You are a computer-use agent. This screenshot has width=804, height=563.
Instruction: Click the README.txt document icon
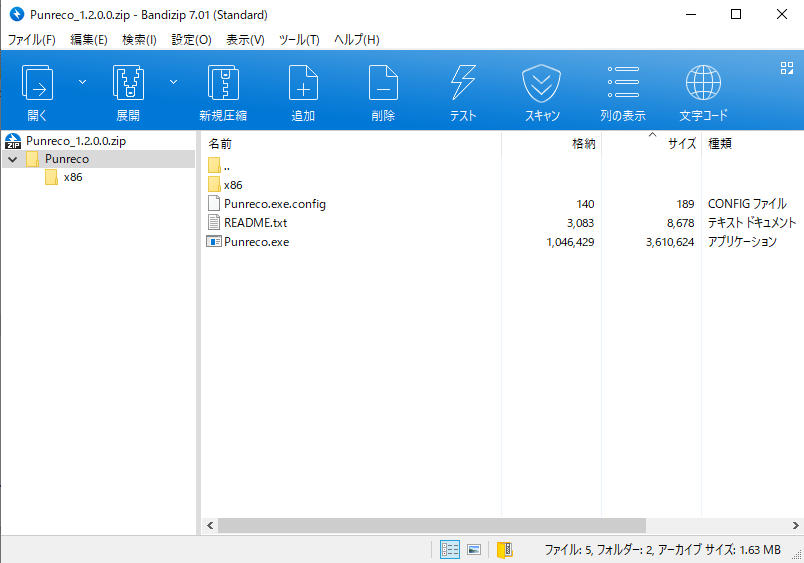[214, 223]
